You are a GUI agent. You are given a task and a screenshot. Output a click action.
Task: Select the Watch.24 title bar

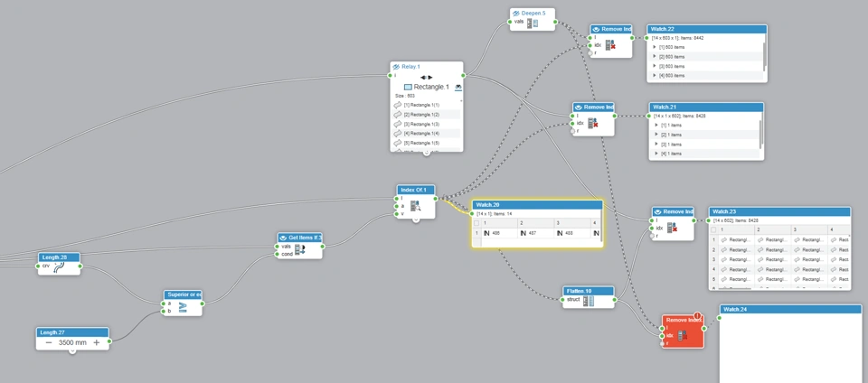point(790,309)
